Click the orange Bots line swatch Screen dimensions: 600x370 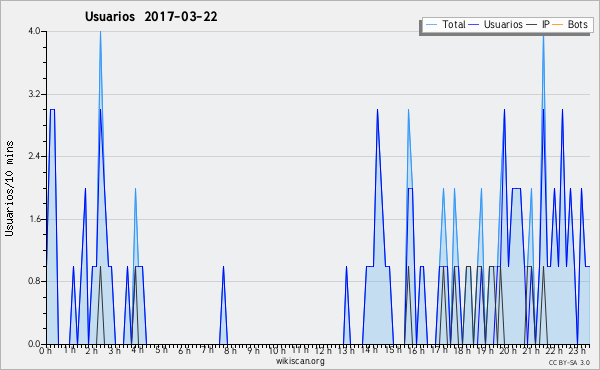(558, 25)
